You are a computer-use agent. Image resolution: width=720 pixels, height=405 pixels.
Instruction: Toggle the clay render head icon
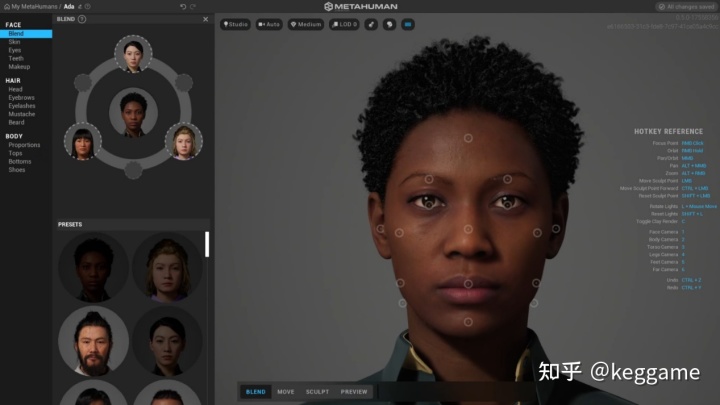(389, 24)
